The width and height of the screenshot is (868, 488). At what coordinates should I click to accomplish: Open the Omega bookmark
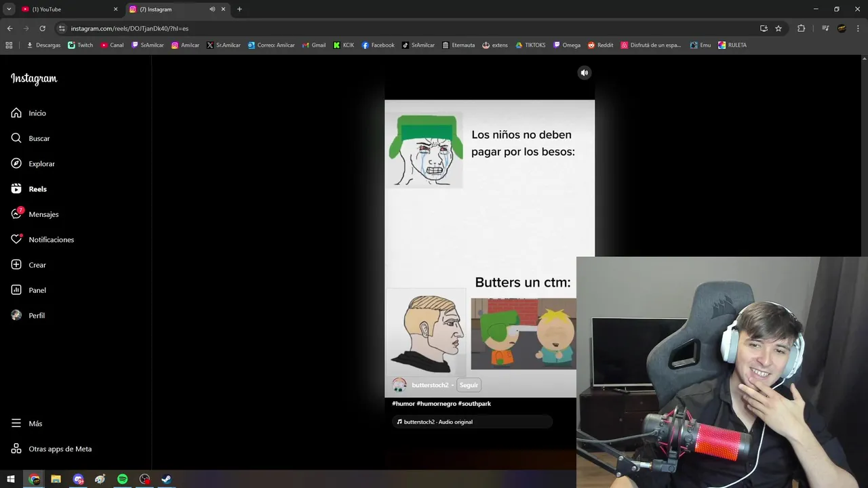(567, 45)
